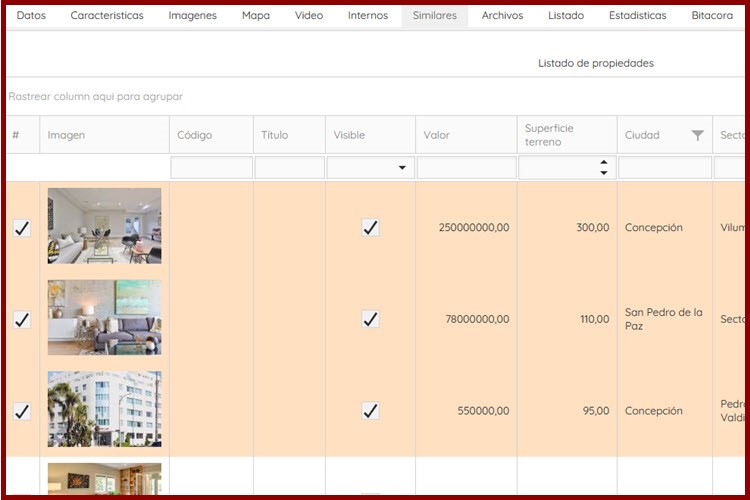Open the purple sofa property thumbnail
750x500 pixels.
(x=104, y=317)
